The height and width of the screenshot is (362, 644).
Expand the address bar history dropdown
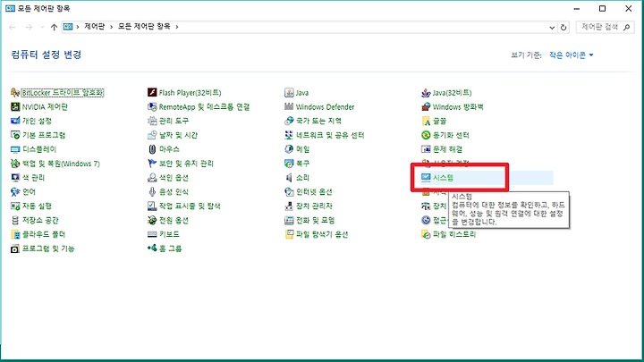[552, 28]
